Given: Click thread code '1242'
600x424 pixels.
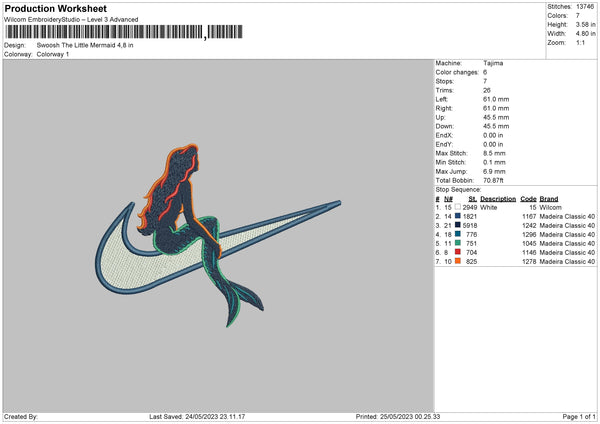Looking at the screenshot, I should [529, 225].
